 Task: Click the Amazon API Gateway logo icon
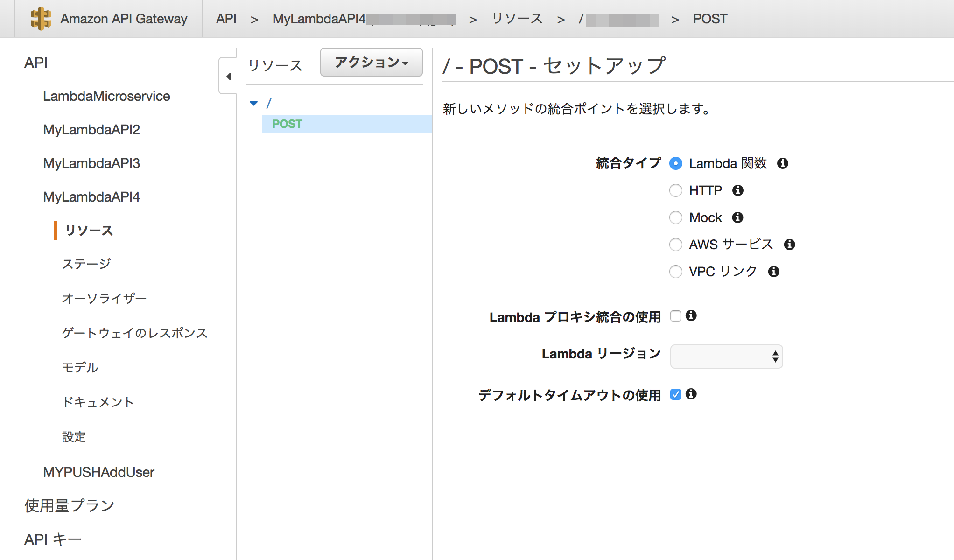click(41, 19)
